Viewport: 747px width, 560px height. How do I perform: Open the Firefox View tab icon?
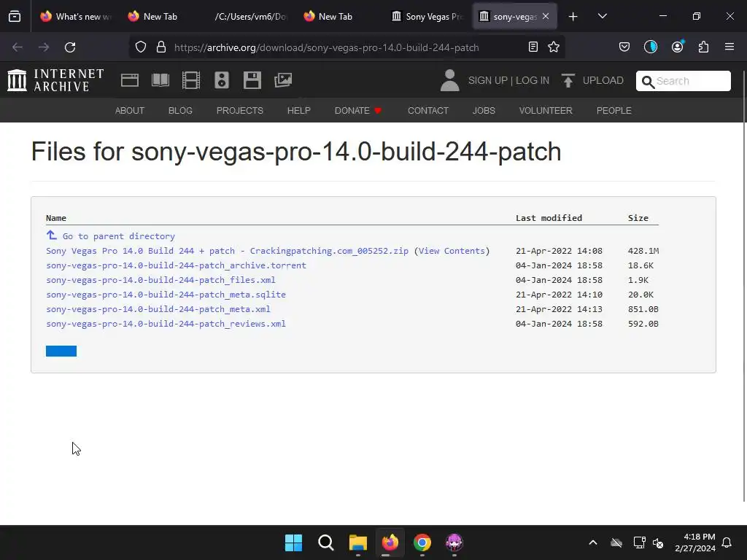(x=15, y=16)
